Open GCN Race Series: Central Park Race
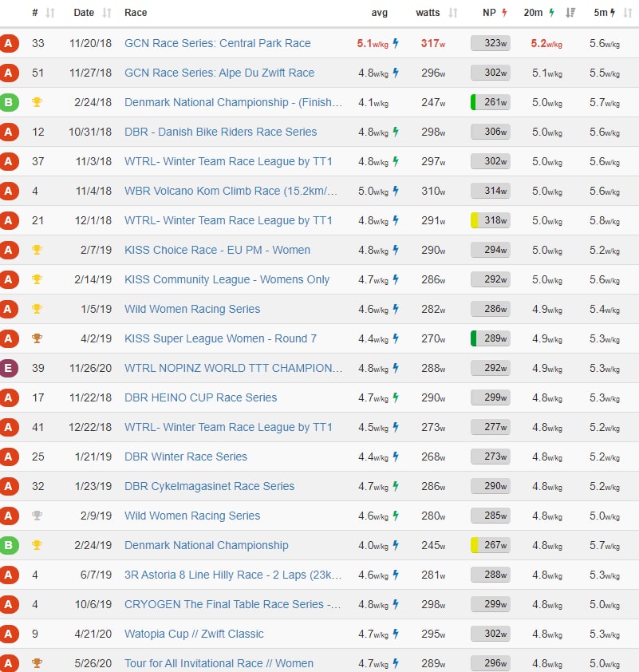Viewport: 639px width, 672px height. 218,43
